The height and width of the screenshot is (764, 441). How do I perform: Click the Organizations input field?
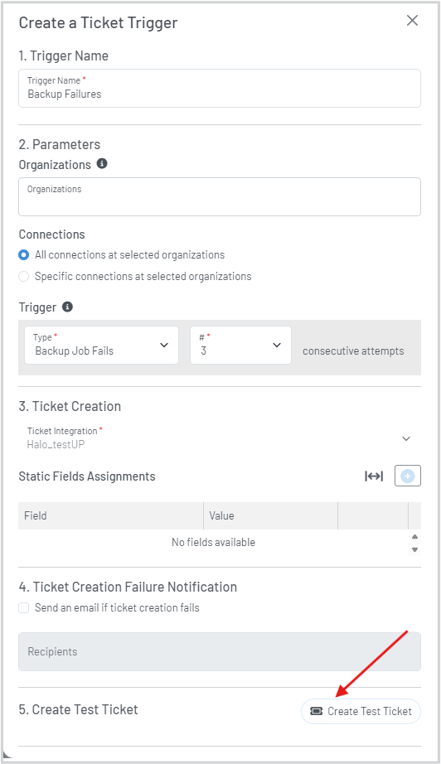click(219, 196)
